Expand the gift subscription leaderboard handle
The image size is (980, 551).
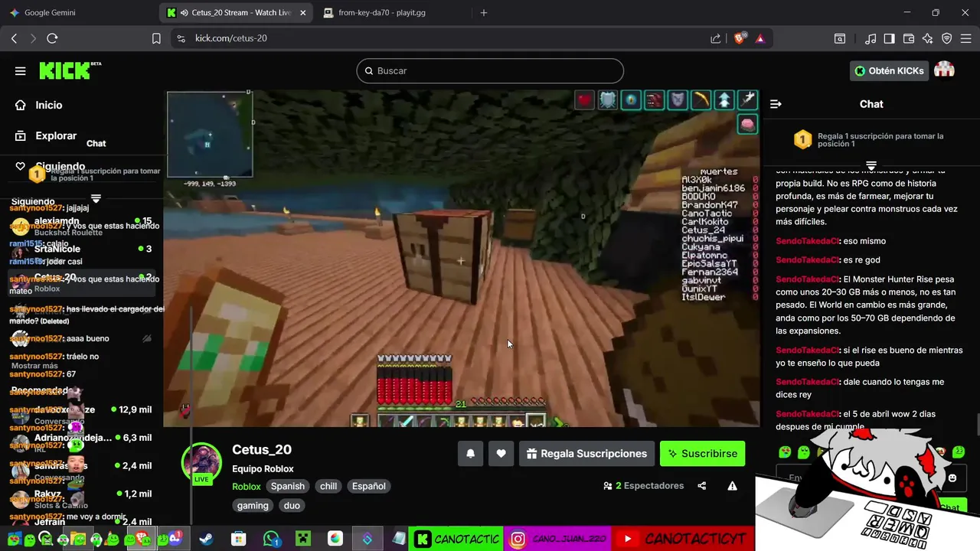[x=871, y=165]
